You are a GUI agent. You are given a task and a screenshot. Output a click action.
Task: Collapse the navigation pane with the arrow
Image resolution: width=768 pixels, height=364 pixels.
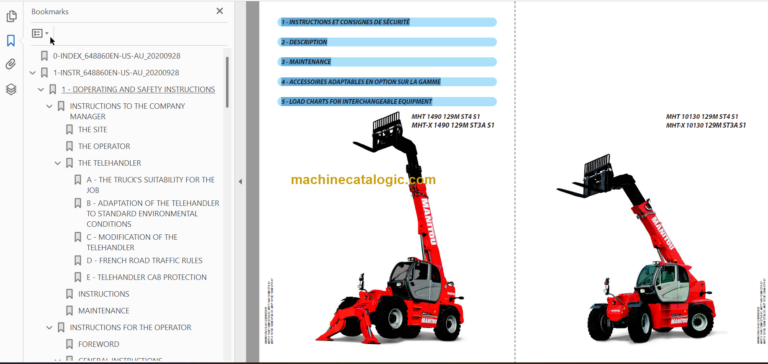(x=240, y=182)
